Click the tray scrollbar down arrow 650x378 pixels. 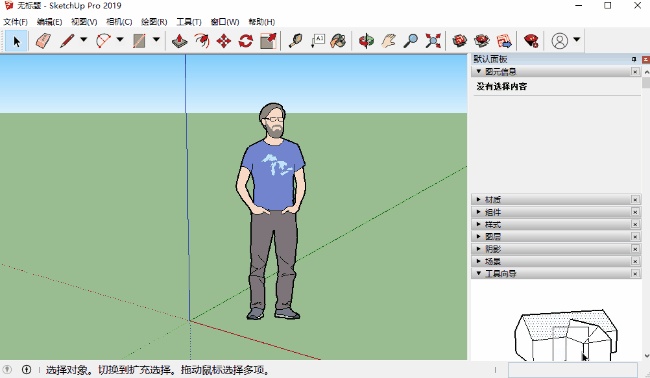tap(646, 356)
